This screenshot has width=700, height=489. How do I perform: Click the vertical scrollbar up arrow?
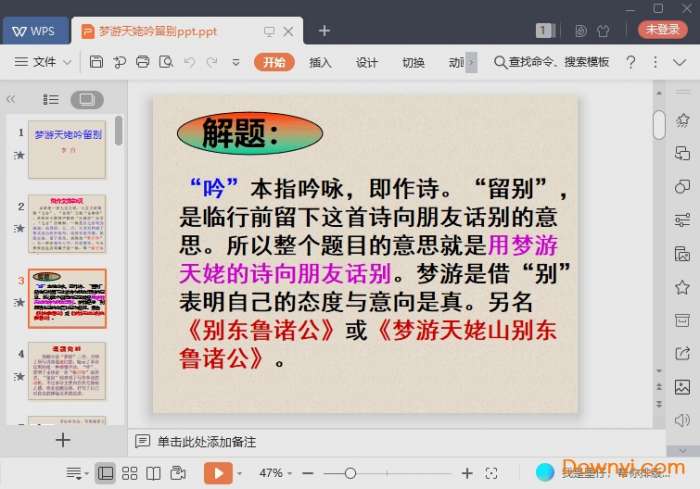point(659,93)
